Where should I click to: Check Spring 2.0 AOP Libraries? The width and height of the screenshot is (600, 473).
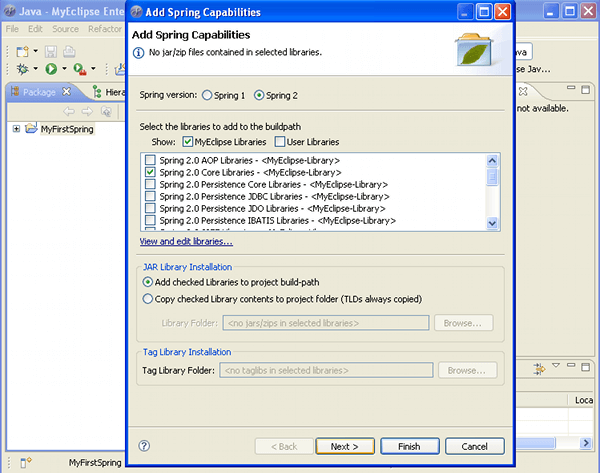click(x=150, y=160)
